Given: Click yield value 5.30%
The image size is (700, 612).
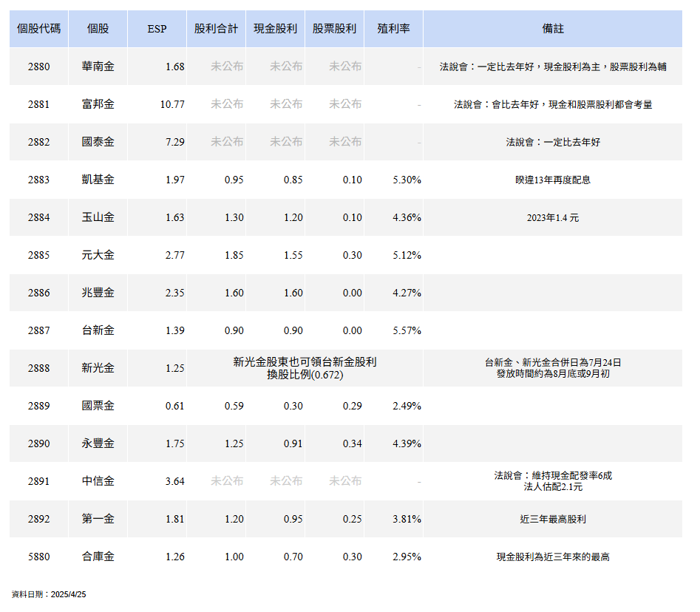Looking at the screenshot, I should point(407,180).
